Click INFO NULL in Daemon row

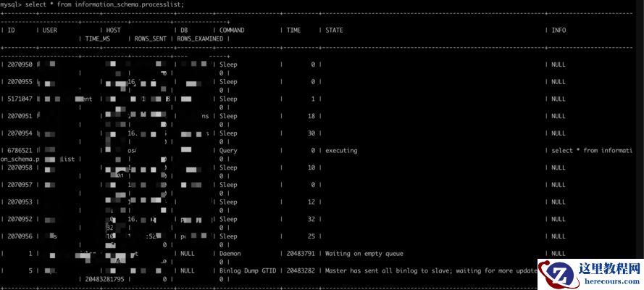[x=559, y=254]
